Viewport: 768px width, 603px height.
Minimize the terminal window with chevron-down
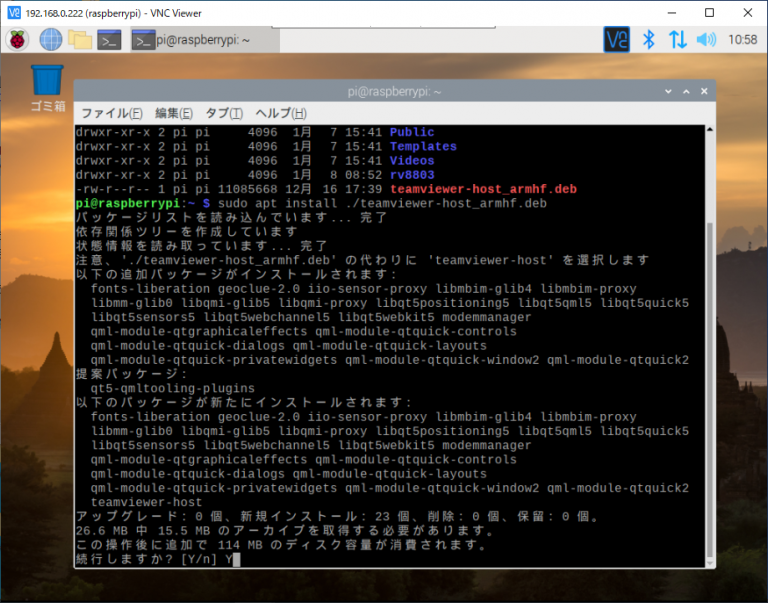(668, 91)
